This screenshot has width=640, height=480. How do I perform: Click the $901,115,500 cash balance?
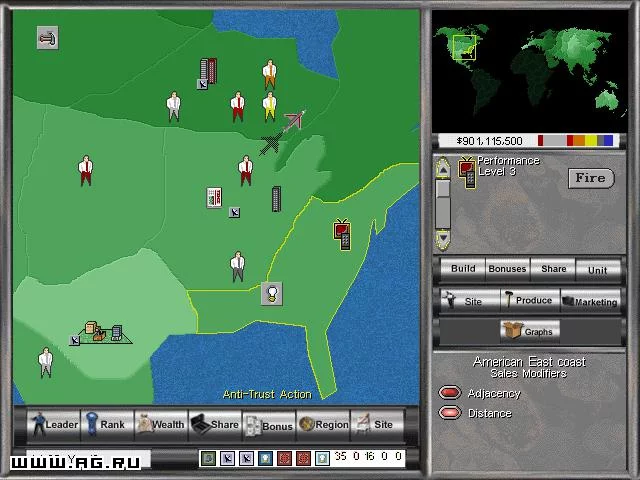(489, 141)
